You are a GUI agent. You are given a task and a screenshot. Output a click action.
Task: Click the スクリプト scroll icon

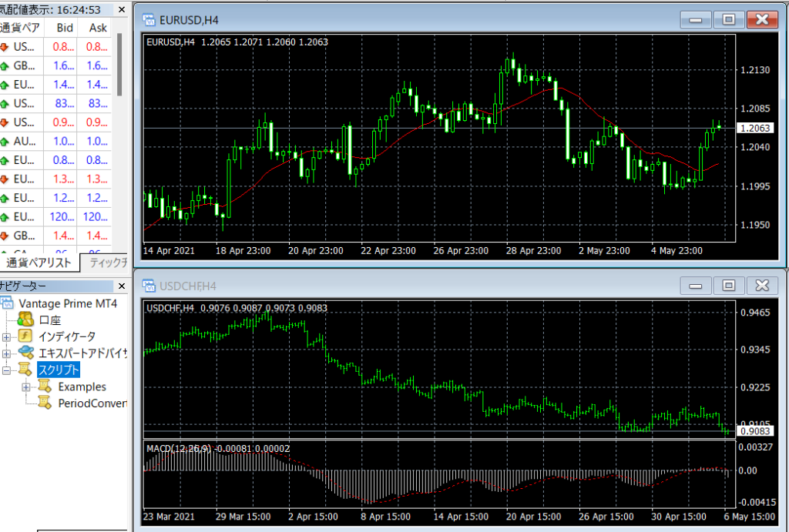tap(25, 370)
